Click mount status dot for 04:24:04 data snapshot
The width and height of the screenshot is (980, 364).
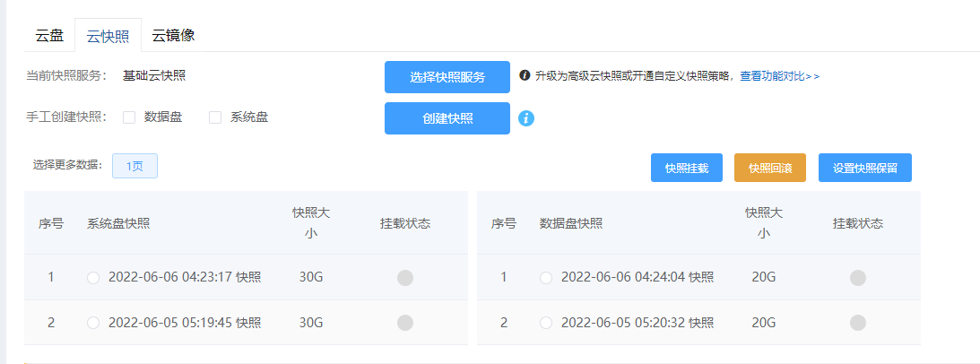click(x=858, y=278)
